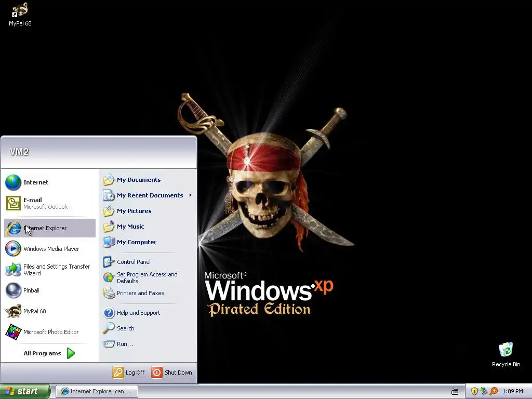Launch Internet Explorer icon in Start menu
The width and height of the screenshot is (532, 399).
coord(13,228)
